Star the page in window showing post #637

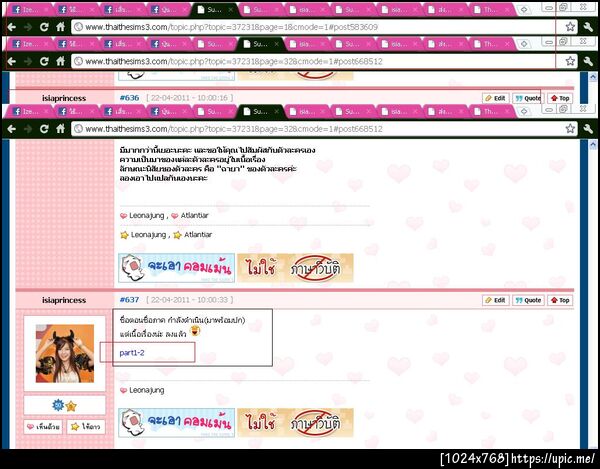tap(570, 129)
